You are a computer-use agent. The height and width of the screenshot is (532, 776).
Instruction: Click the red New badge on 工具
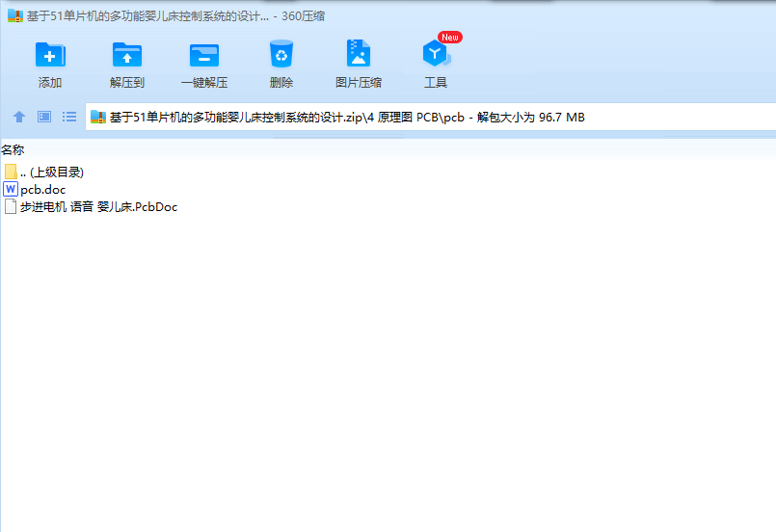450,38
